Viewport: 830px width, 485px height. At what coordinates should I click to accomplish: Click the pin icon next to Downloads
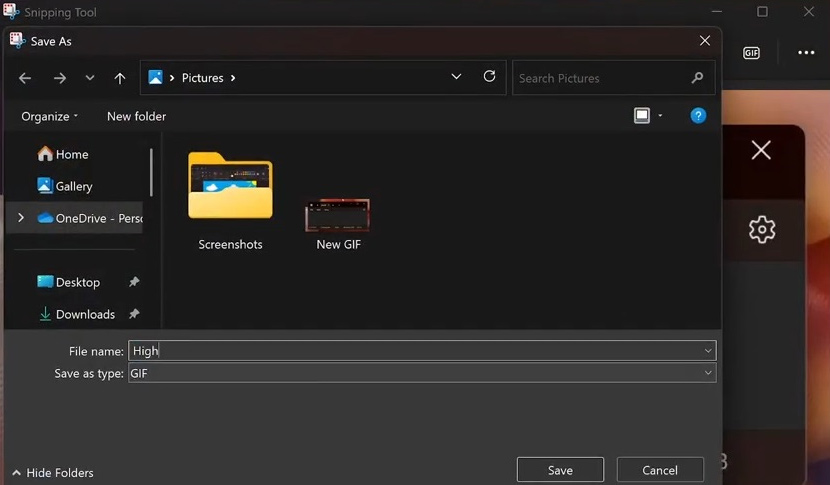(x=134, y=314)
